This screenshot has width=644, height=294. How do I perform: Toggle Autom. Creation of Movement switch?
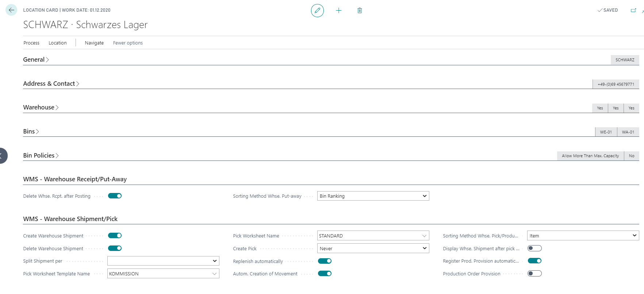pyautogui.click(x=325, y=274)
